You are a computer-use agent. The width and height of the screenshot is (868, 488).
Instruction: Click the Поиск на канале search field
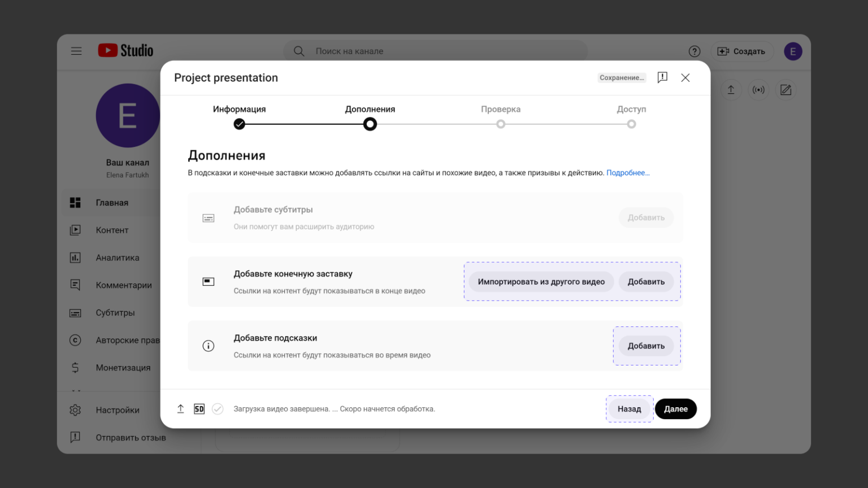point(396,51)
